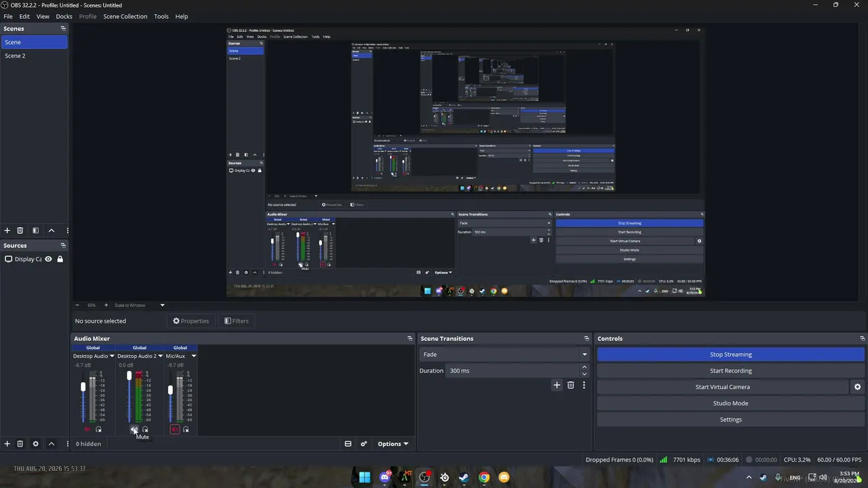Increase the transition duration with the up arrow
Image resolution: width=868 pixels, height=488 pixels.
pyautogui.click(x=584, y=367)
